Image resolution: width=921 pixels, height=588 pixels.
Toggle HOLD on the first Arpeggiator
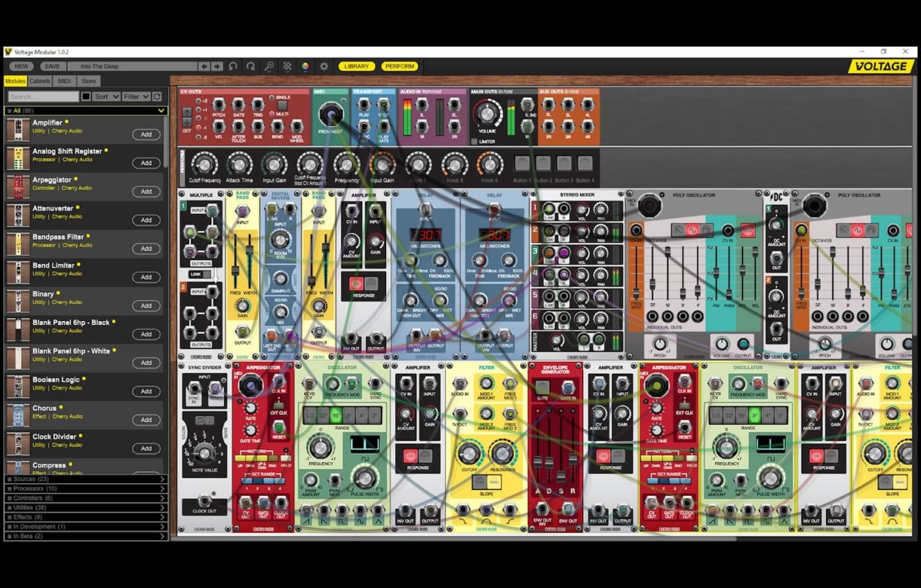click(285, 459)
